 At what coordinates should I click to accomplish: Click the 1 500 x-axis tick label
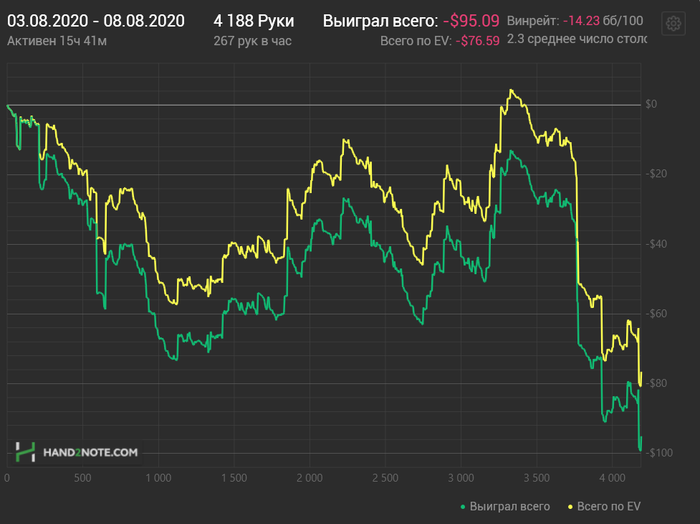click(234, 478)
